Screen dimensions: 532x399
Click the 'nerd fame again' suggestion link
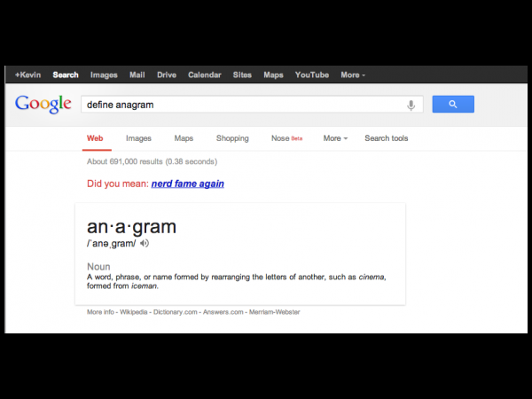point(187,184)
